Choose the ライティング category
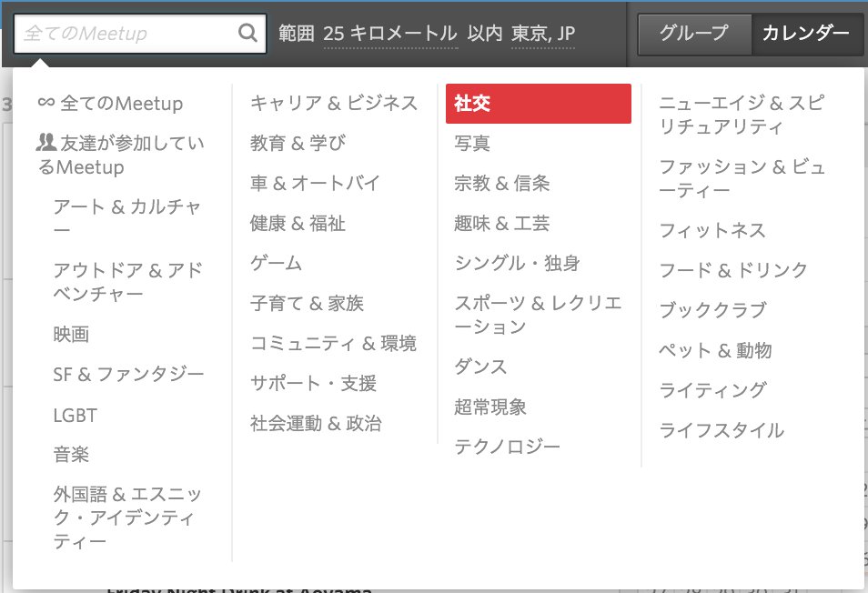 pyautogui.click(x=713, y=390)
